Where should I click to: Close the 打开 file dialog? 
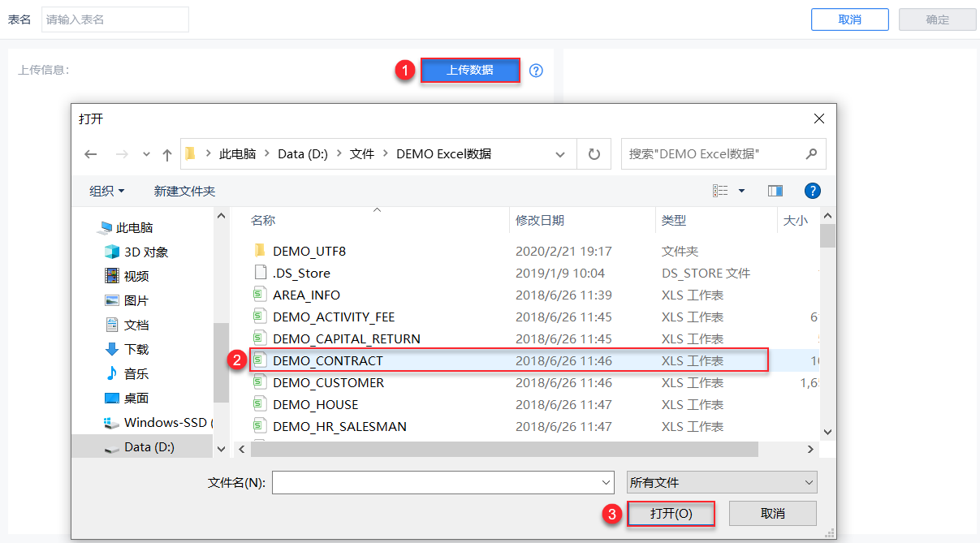point(819,119)
